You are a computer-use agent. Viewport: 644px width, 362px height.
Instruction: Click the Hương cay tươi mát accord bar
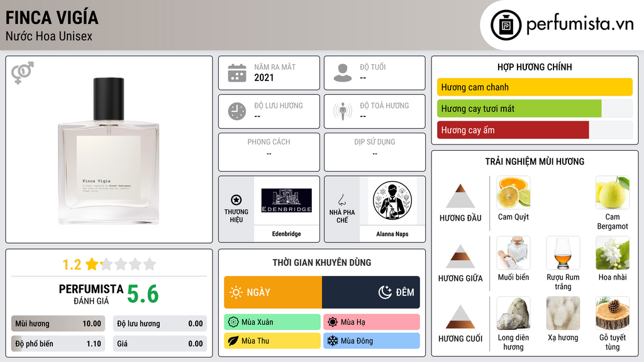click(x=535, y=108)
